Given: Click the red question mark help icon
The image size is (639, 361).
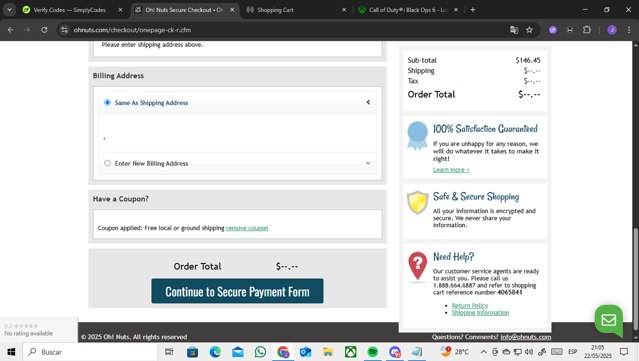Looking at the screenshot, I should (417, 266).
